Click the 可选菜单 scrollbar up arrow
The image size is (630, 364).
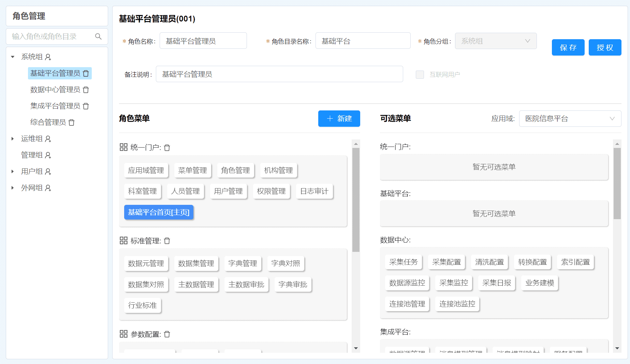pos(617,144)
